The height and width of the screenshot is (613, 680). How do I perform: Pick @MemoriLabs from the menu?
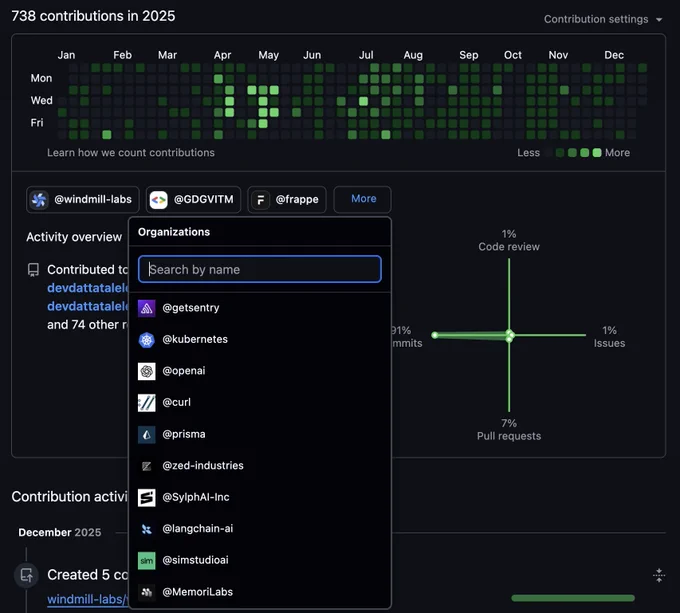[x=260, y=592]
